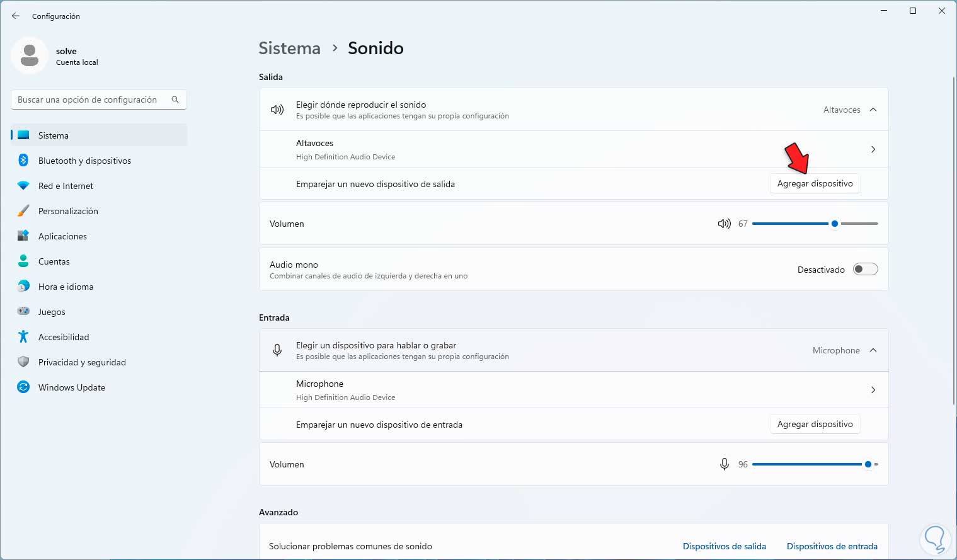Go to Accesibilidad settings
The height and width of the screenshot is (560, 957).
coord(63,337)
